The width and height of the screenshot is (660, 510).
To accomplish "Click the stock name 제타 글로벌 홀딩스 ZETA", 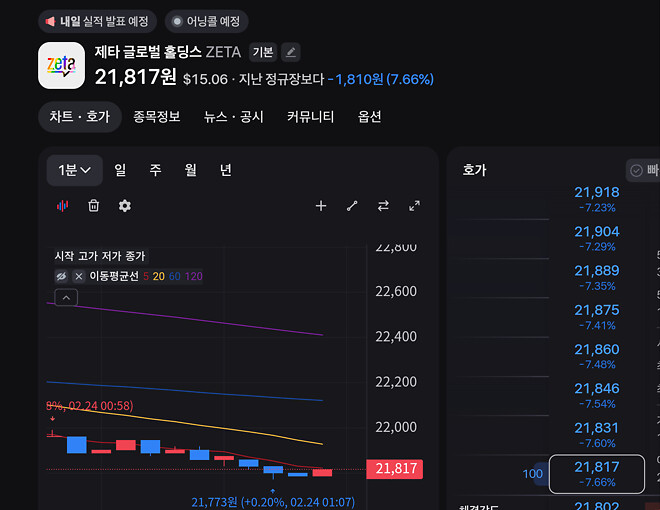I will click(168, 52).
